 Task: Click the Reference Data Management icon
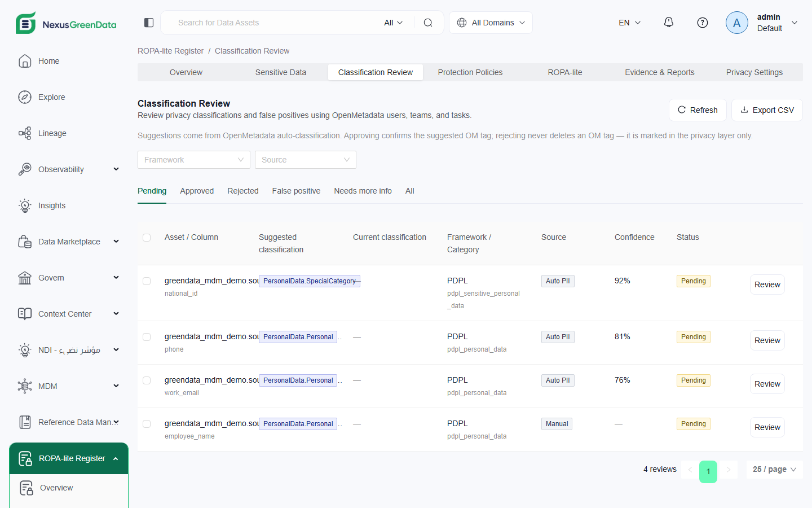25,422
